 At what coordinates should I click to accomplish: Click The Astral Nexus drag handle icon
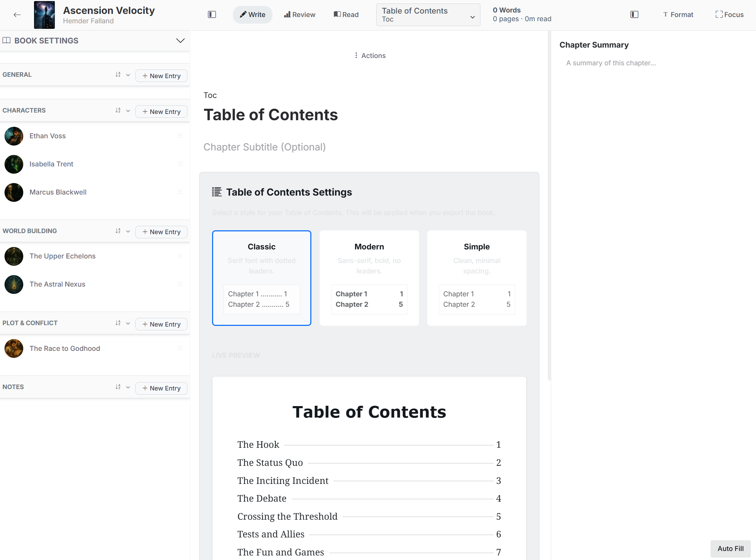[x=180, y=284]
